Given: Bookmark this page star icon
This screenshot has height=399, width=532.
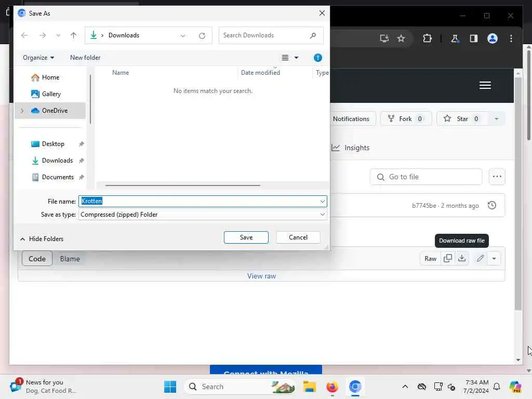Looking at the screenshot, I should click(x=401, y=38).
